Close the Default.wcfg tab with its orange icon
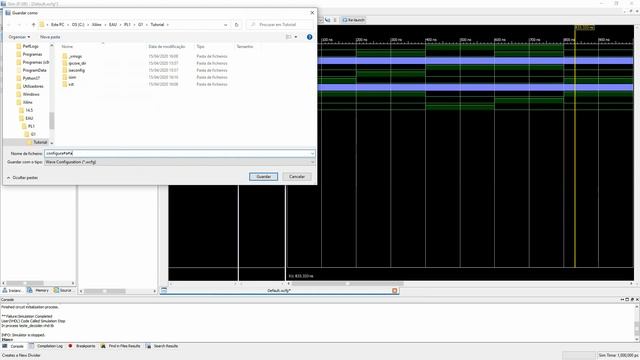 pyautogui.click(x=394, y=291)
